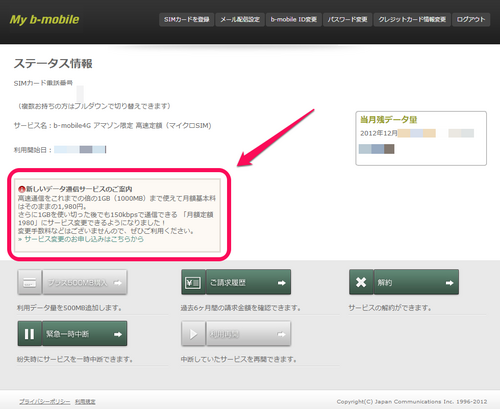Image resolution: width=500 pixels, height=409 pixels.
Task: Click the 利用開始日 label
Action: coord(33,150)
